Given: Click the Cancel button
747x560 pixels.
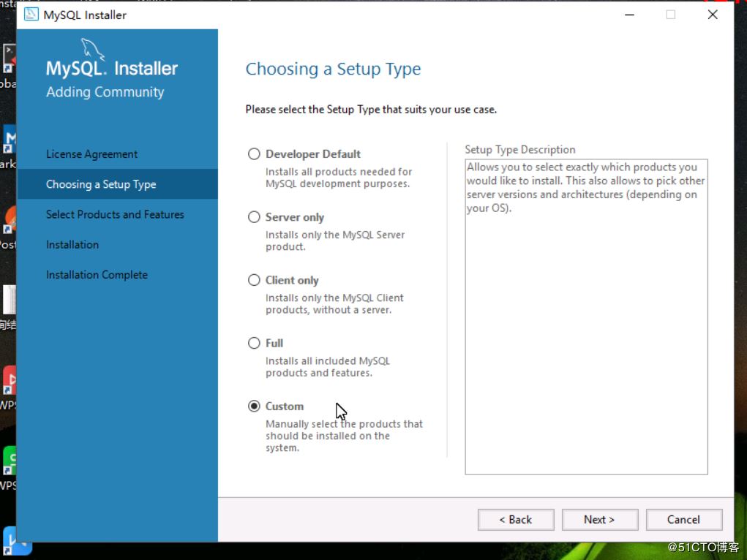Looking at the screenshot, I should tap(683, 519).
